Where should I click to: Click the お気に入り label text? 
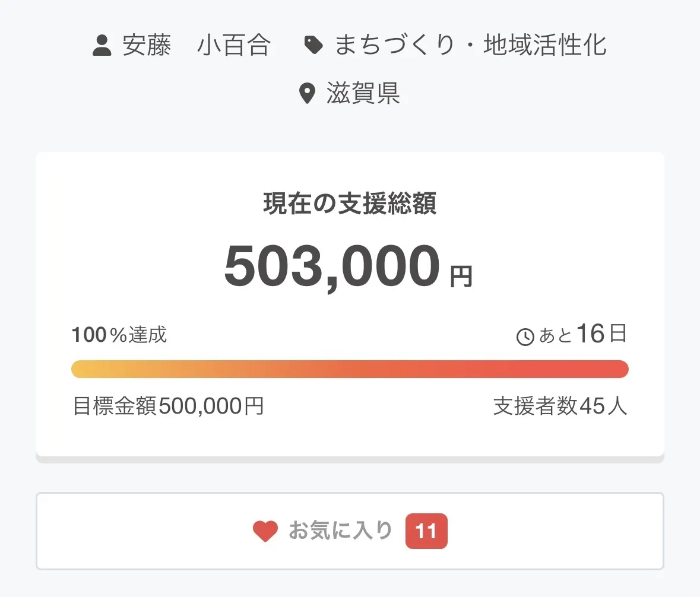(x=340, y=531)
